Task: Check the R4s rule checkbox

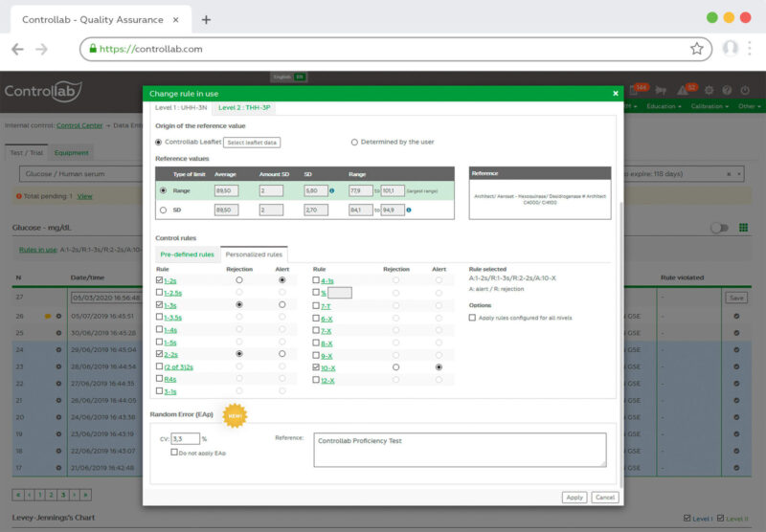Action: coord(159,378)
